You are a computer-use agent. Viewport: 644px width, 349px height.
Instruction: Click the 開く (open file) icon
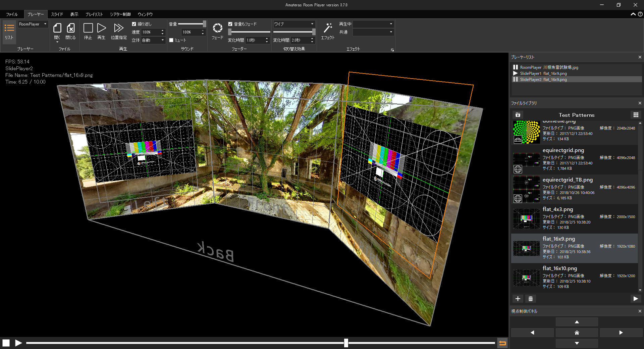point(57,28)
